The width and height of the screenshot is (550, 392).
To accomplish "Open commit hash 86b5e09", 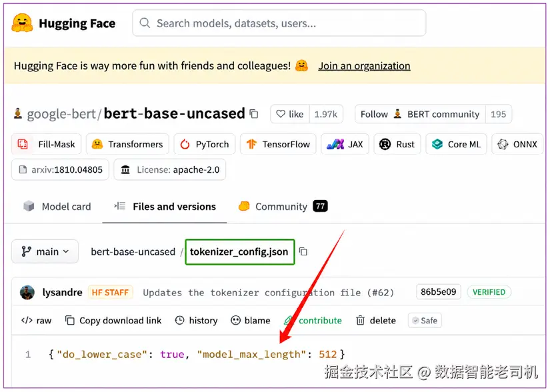I will click(x=439, y=292).
